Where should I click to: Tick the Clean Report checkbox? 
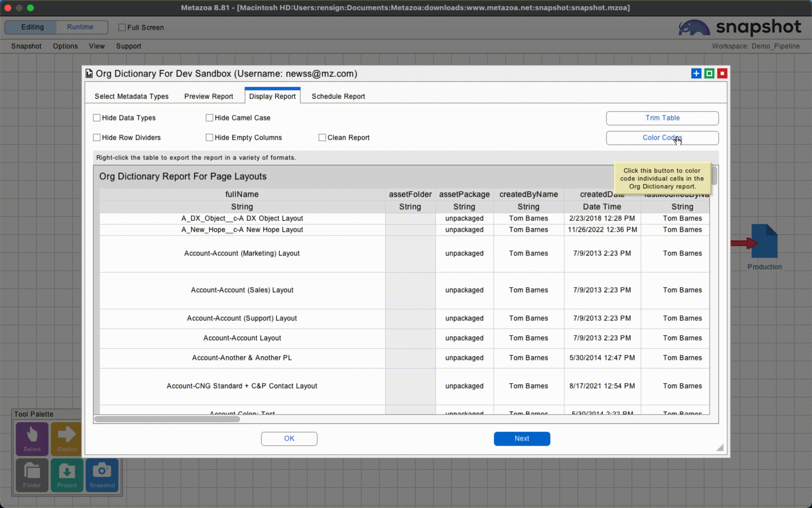322,137
